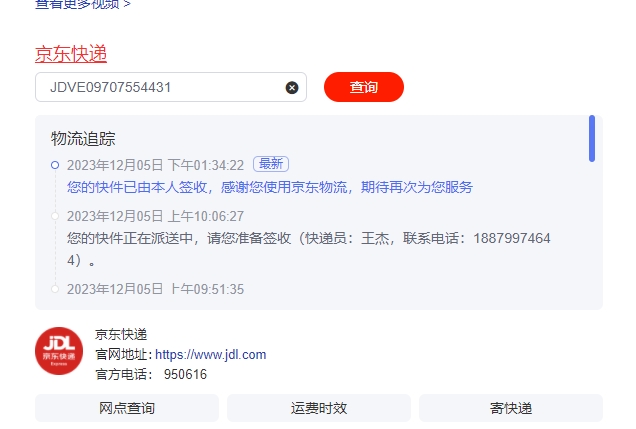
Task: Click the blue scrollbar in the 物流追踪 panel
Action: pos(592,139)
